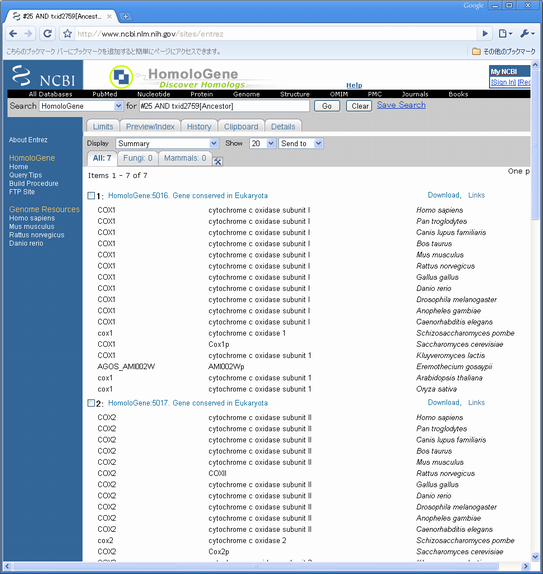
Task: Click the address bar Go arrow
Action: pos(485,34)
